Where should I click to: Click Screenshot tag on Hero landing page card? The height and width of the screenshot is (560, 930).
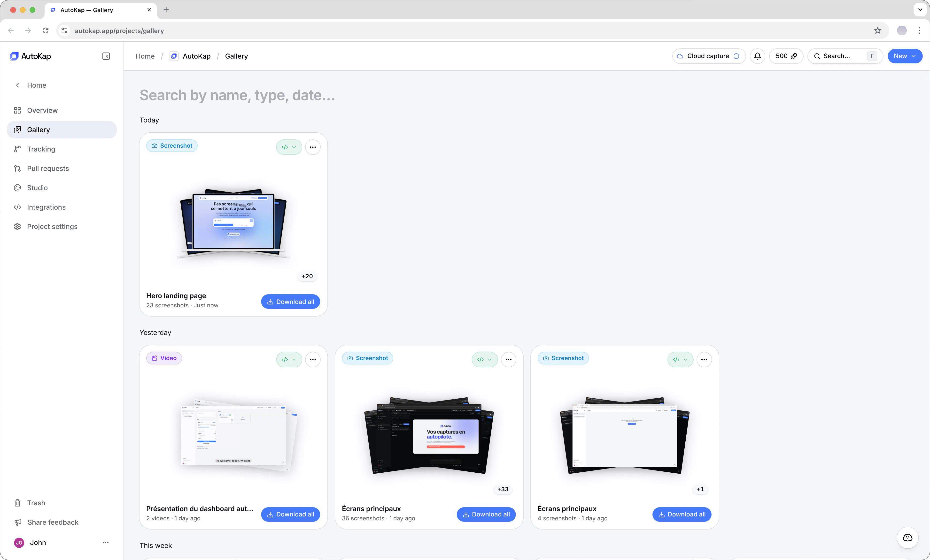[172, 145]
